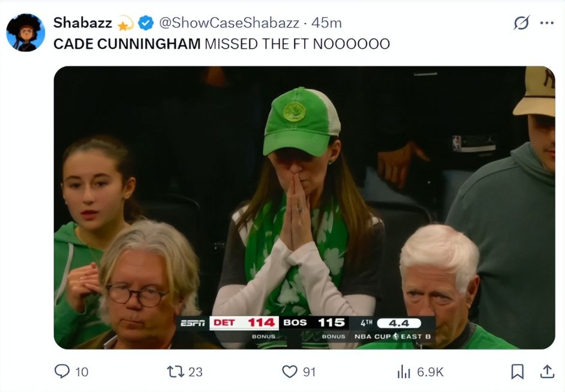Open the repost arrows menu
Viewport: 565px width, 392px height.
(x=174, y=372)
